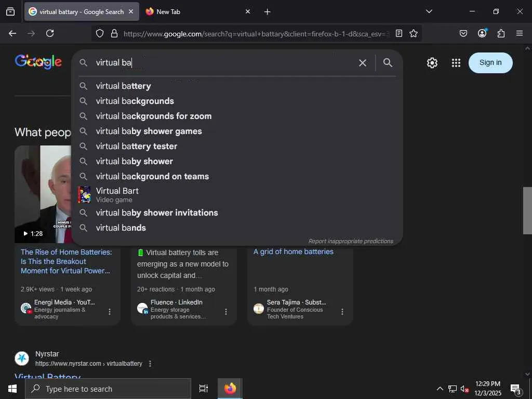532x399 pixels.
Task: Show hidden system tray icons
Action: (x=440, y=389)
